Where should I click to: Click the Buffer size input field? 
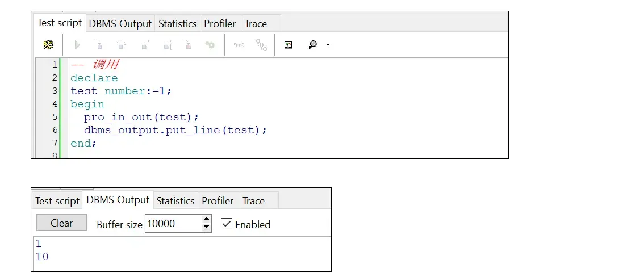pos(173,224)
